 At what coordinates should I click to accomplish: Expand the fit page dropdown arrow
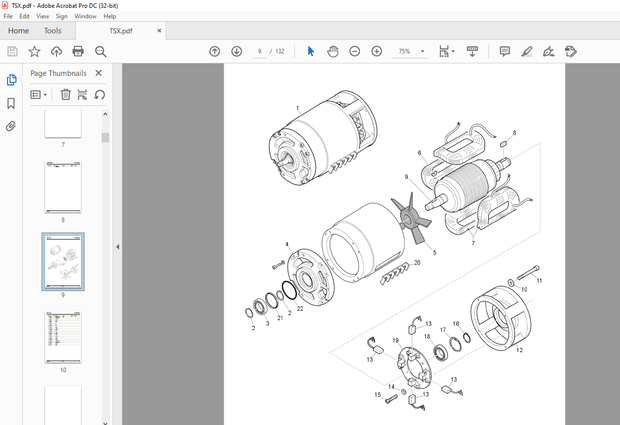pyautogui.click(x=453, y=51)
